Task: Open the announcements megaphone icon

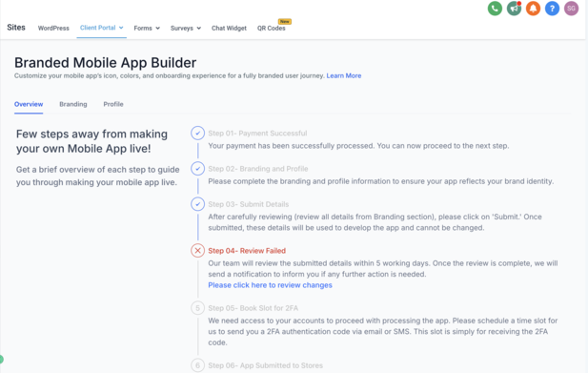Action: point(514,9)
